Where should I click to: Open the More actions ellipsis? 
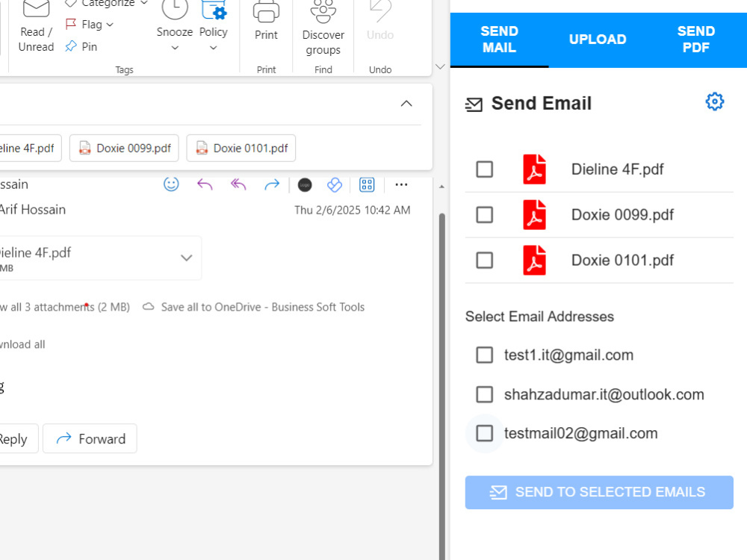[x=401, y=184]
